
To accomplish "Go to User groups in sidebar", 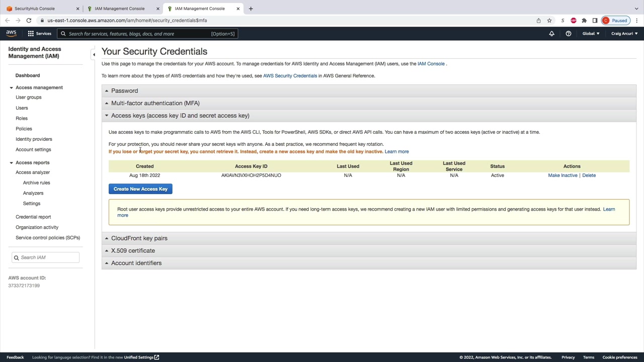I will tap(29, 98).
